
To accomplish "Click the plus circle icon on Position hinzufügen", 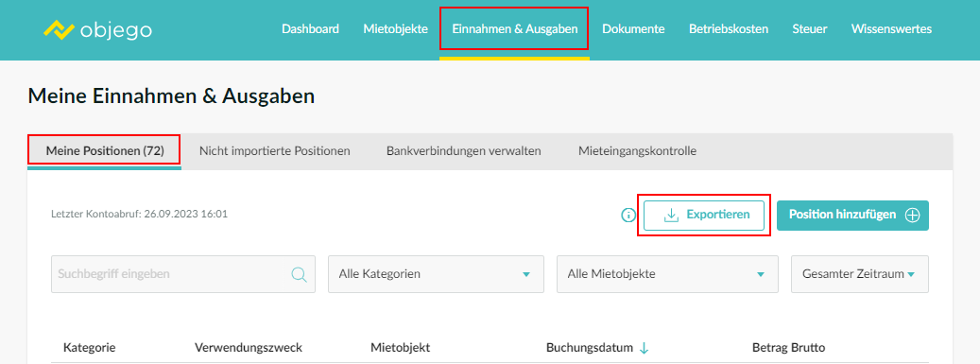I will tap(913, 216).
